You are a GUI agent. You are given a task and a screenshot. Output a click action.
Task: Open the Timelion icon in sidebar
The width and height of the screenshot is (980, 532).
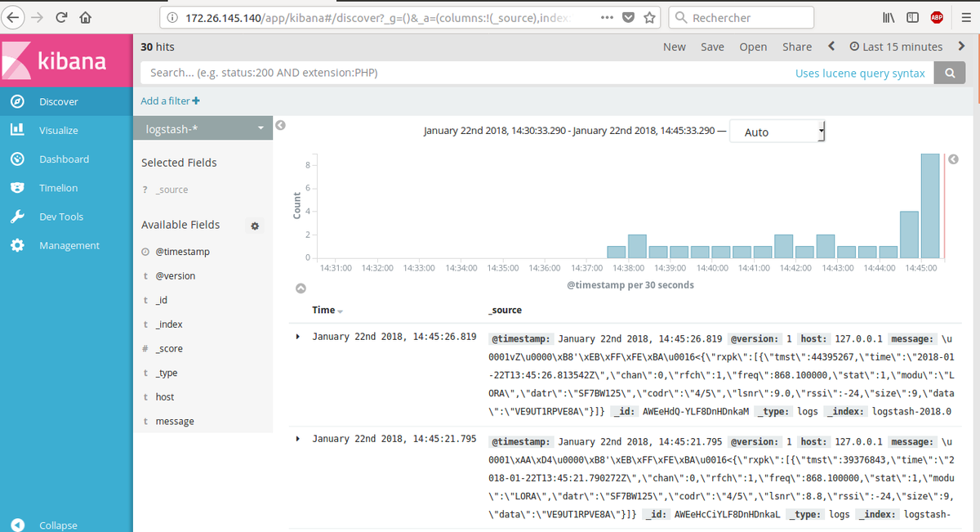coord(17,188)
